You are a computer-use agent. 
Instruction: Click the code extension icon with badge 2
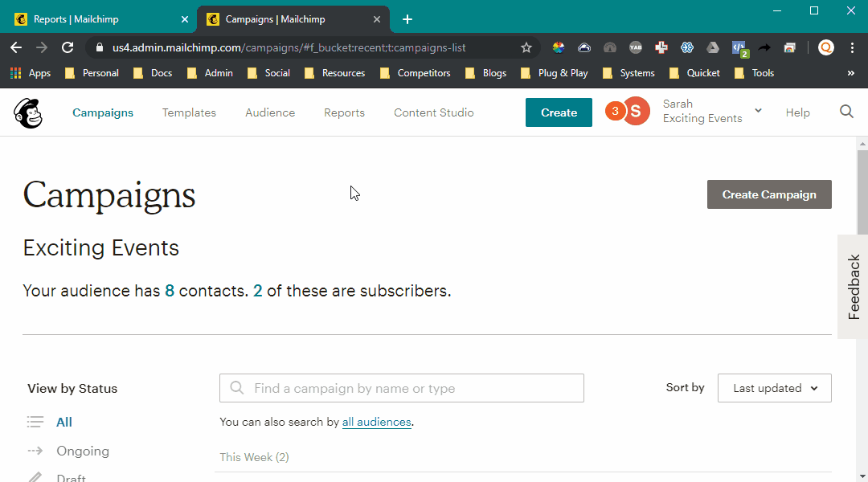point(739,49)
